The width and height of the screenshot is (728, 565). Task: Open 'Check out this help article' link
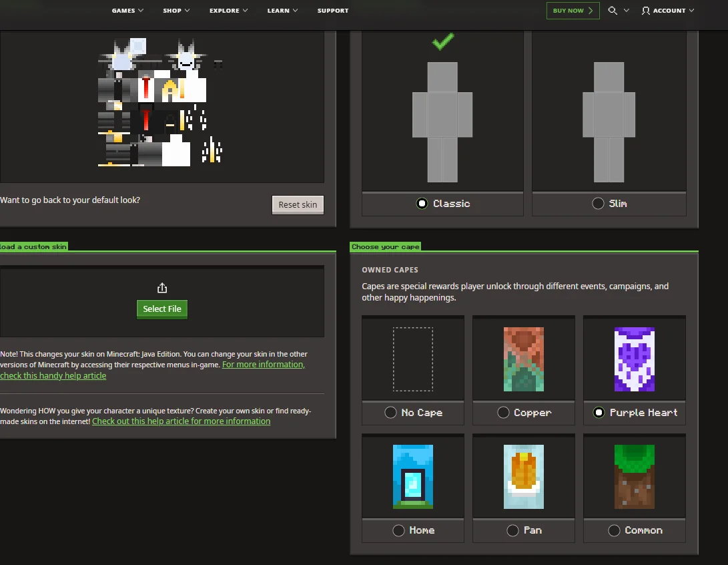click(181, 421)
